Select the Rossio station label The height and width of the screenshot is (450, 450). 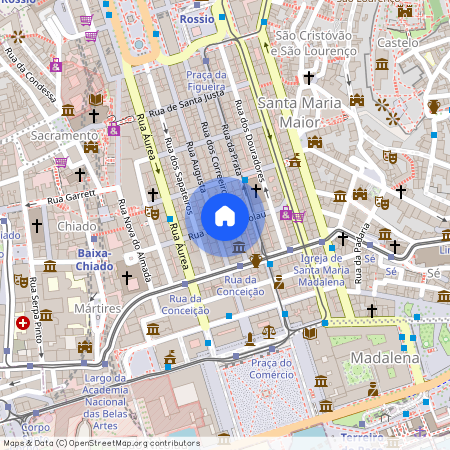click(x=197, y=19)
